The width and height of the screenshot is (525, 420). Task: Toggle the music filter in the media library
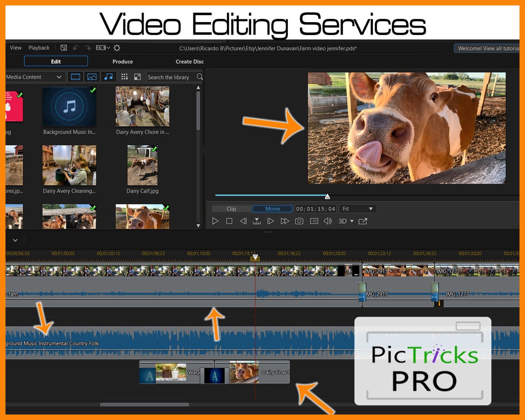109,76
